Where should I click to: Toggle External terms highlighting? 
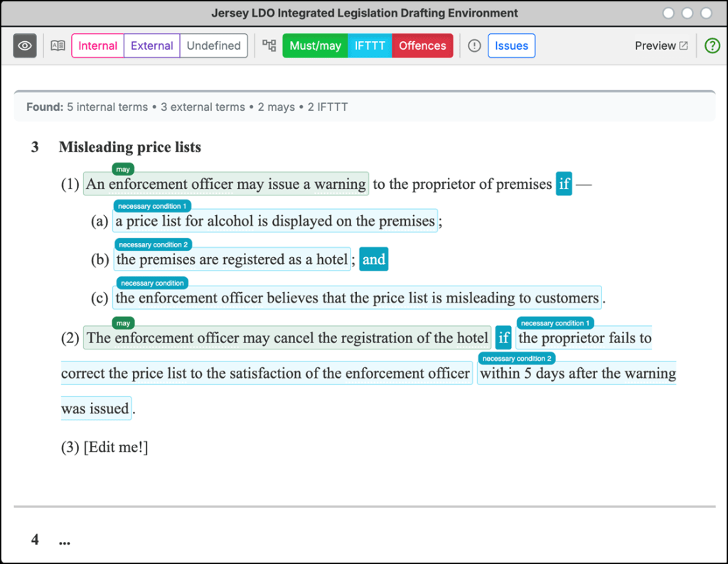click(x=151, y=45)
